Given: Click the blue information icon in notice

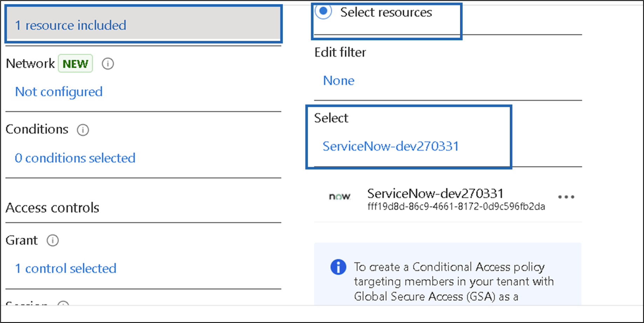Looking at the screenshot, I should [x=338, y=267].
